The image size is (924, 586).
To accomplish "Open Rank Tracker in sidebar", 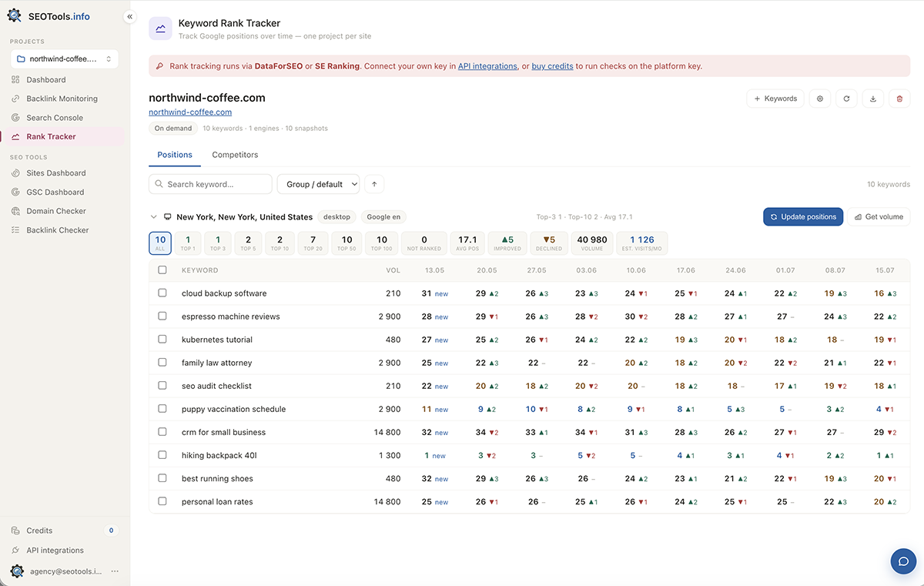I will 62,136.
